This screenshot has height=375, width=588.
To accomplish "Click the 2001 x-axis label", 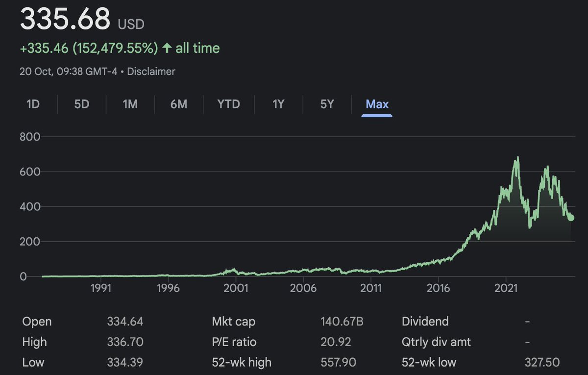I will (236, 288).
